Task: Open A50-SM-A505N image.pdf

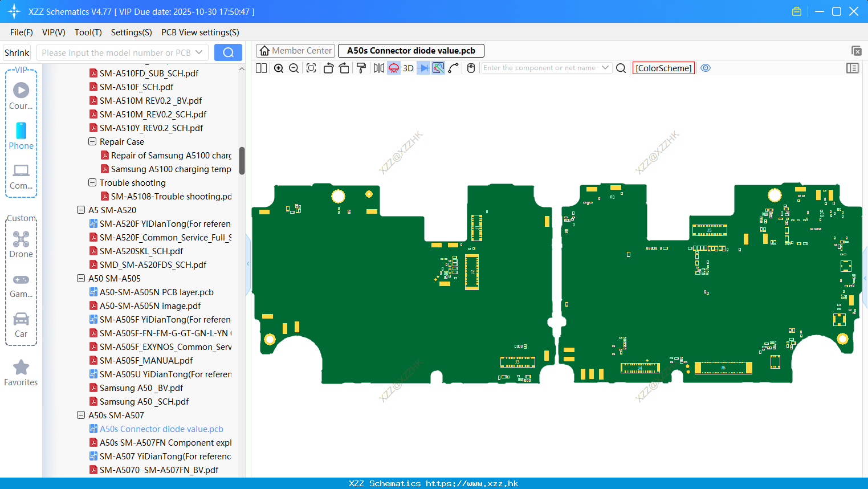Action: tap(150, 305)
